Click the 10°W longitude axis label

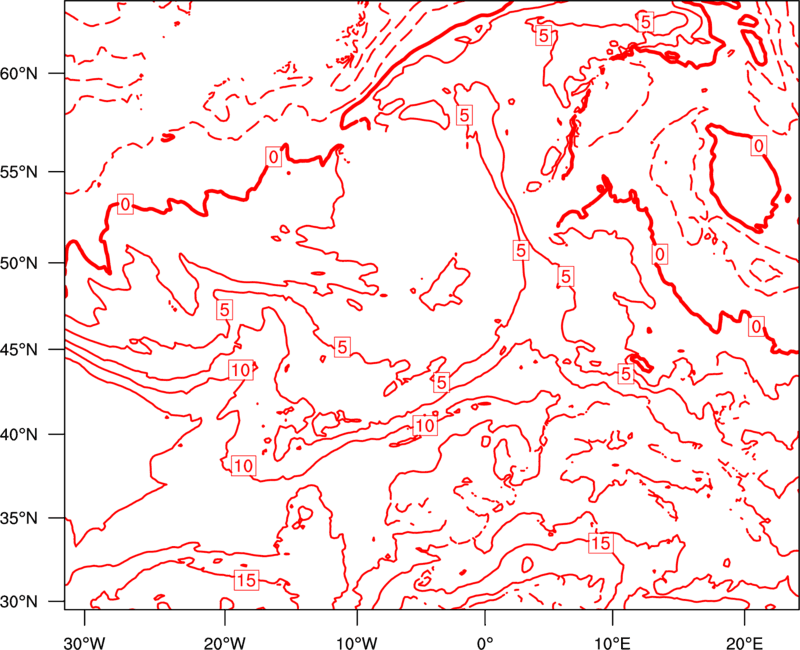[x=357, y=643]
